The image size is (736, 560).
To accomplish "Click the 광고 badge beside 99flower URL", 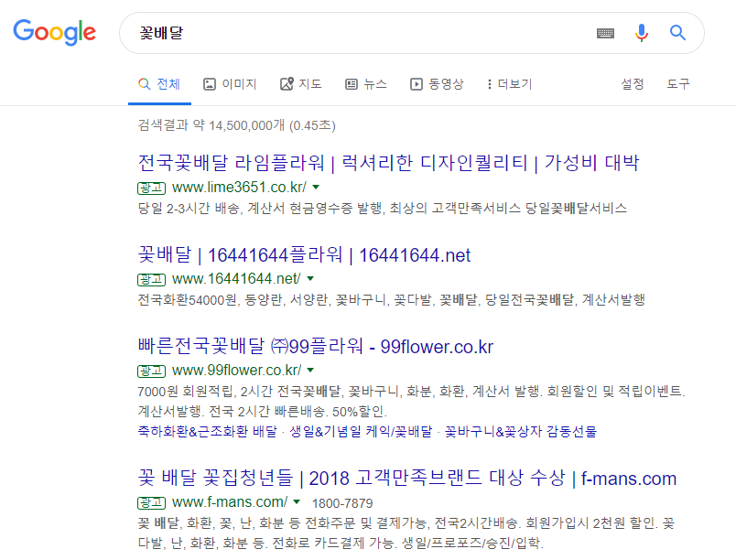I will click(151, 371).
